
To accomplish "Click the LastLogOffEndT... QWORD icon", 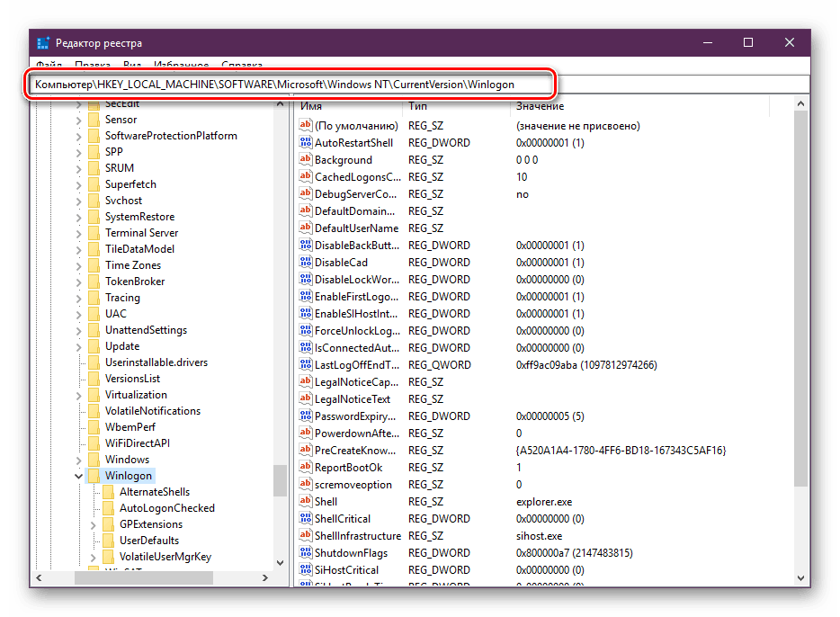I will pos(306,365).
